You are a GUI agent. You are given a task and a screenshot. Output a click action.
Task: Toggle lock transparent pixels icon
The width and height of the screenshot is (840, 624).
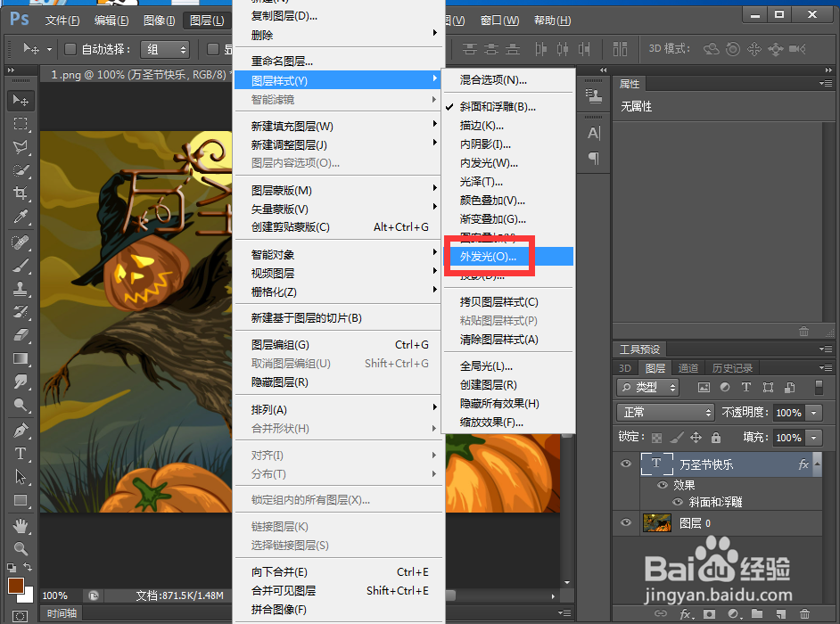coord(656,438)
